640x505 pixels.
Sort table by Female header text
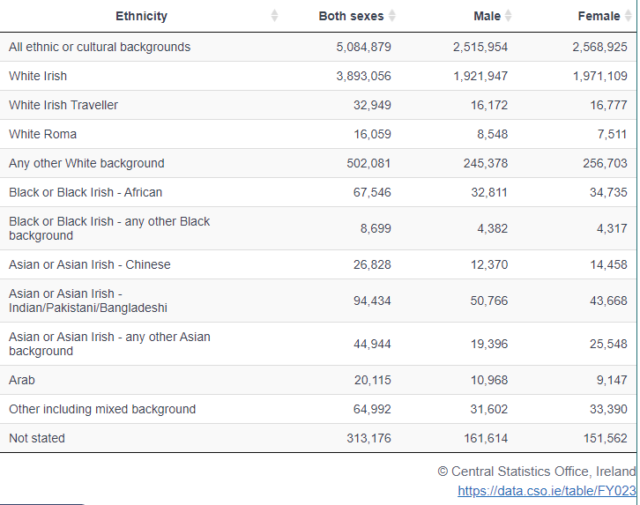tap(598, 16)
